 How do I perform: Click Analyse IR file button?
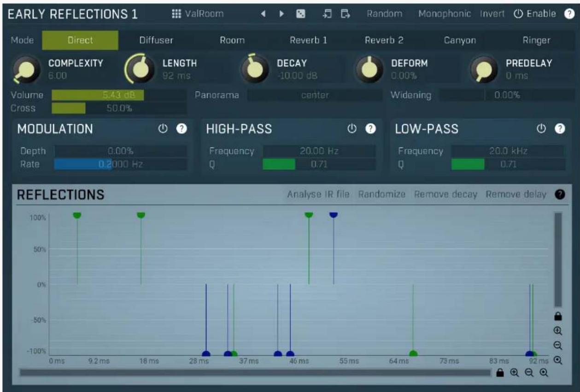318,194
